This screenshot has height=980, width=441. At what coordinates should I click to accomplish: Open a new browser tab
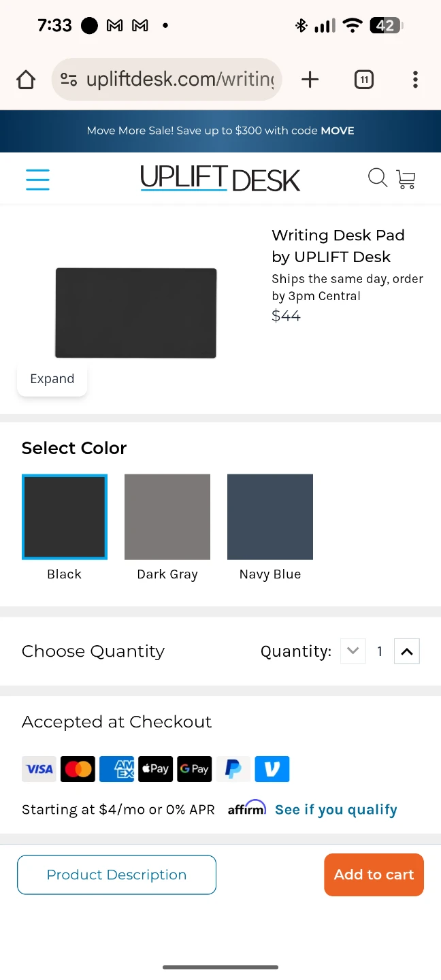click(x=310, y=80)
